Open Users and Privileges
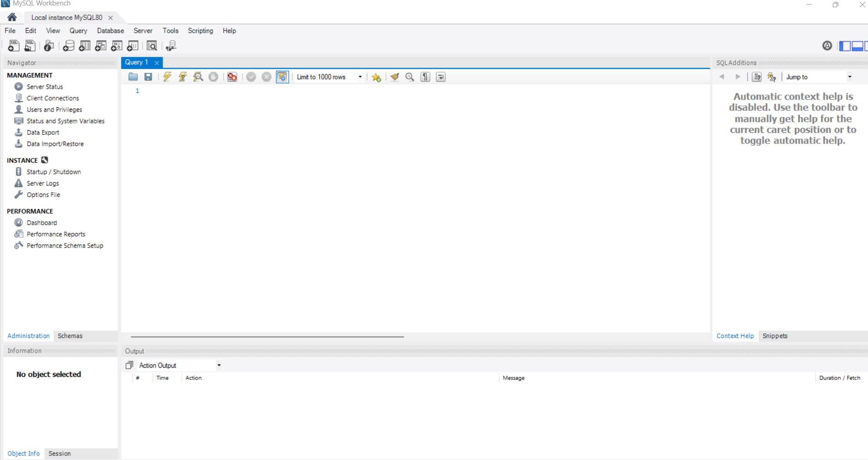 click(54, 110)
